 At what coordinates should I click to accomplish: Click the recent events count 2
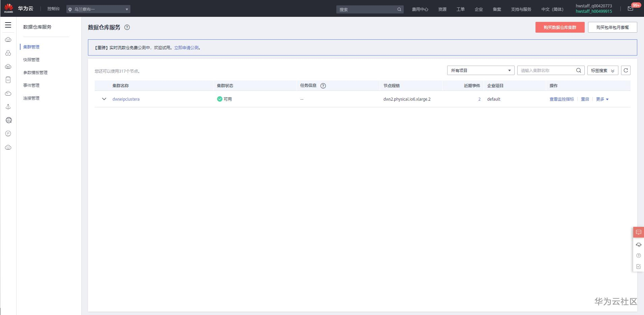[x=479, y=99]
